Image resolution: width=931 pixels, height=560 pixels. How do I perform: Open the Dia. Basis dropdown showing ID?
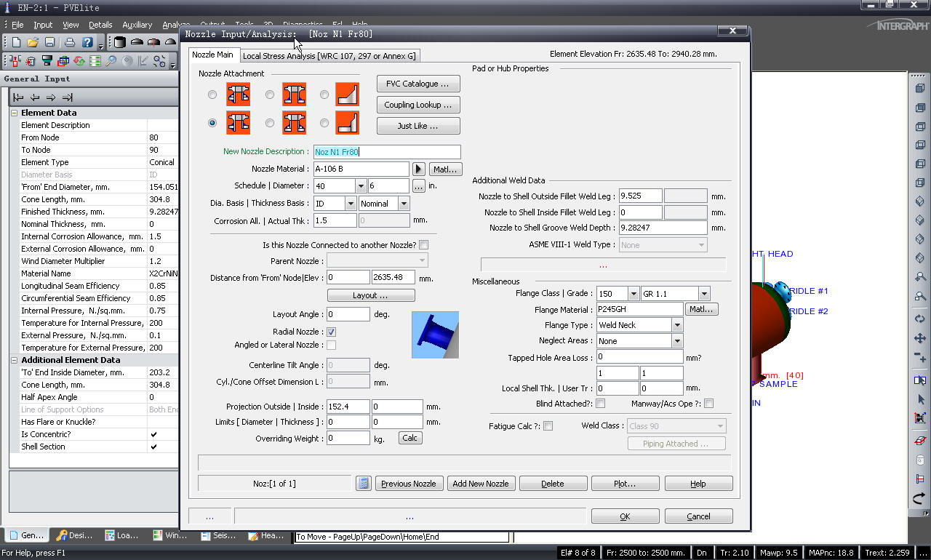pyautogui.click(x=351, y=204)
